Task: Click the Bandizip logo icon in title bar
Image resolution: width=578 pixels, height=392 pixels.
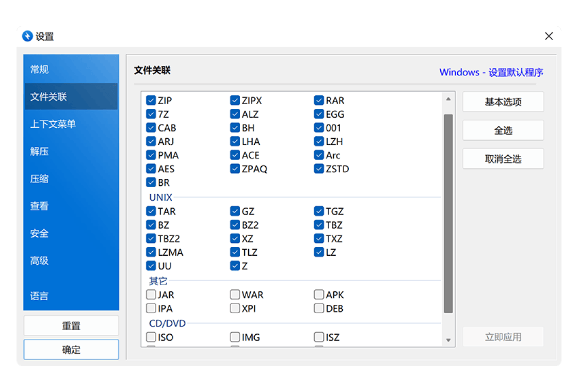Action: click(28, 36)
